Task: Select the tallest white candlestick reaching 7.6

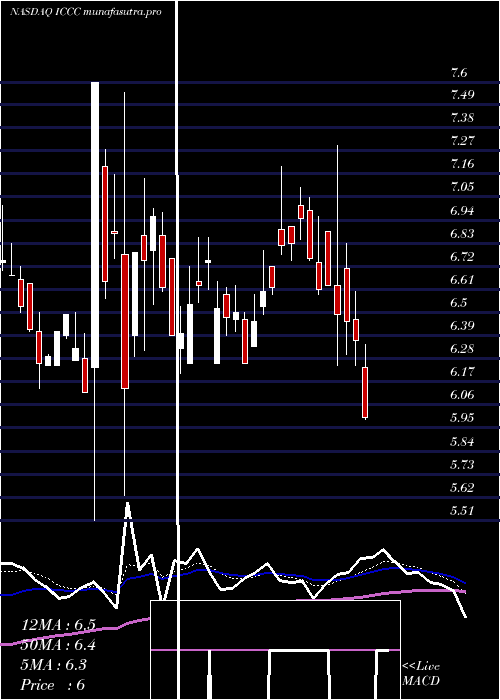Action: click(x=95, y=225)
